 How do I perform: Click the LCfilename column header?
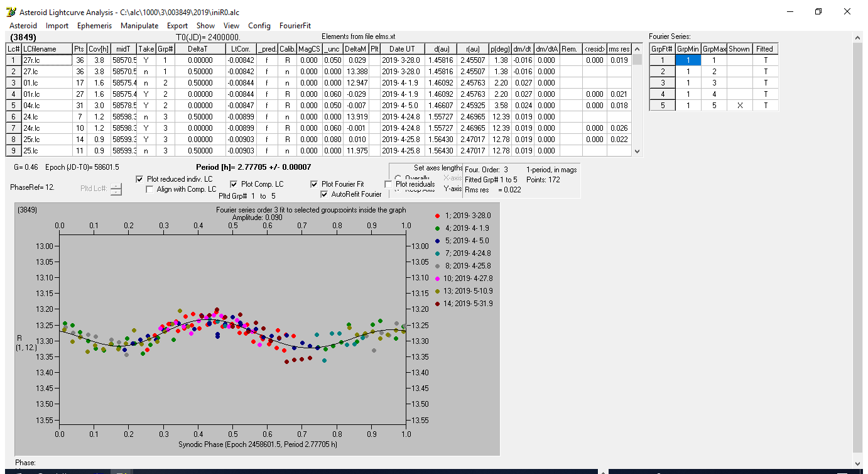click(46, 48)
